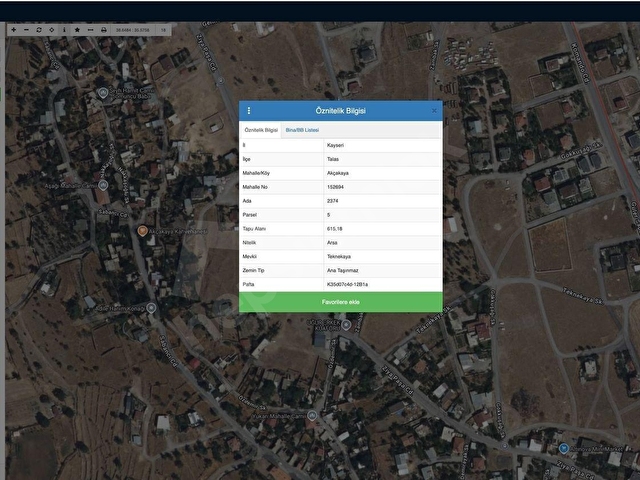
Task: Click the Mahalle/Köy row label
Action: point(256,173)
